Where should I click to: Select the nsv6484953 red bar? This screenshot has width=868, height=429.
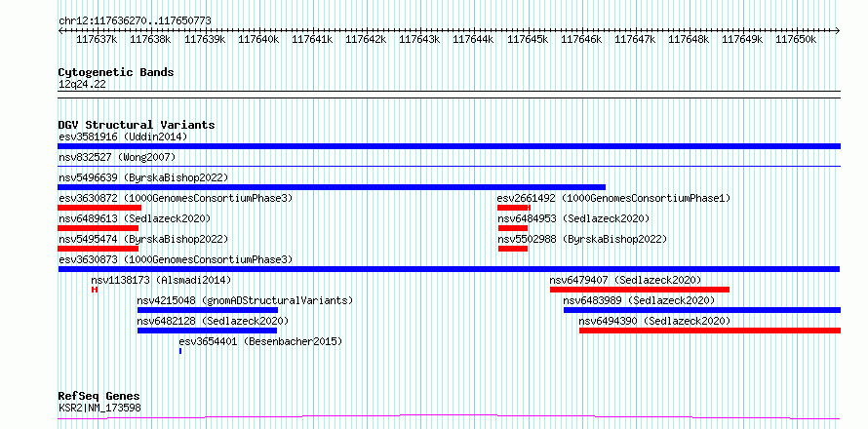coord(513,228)
